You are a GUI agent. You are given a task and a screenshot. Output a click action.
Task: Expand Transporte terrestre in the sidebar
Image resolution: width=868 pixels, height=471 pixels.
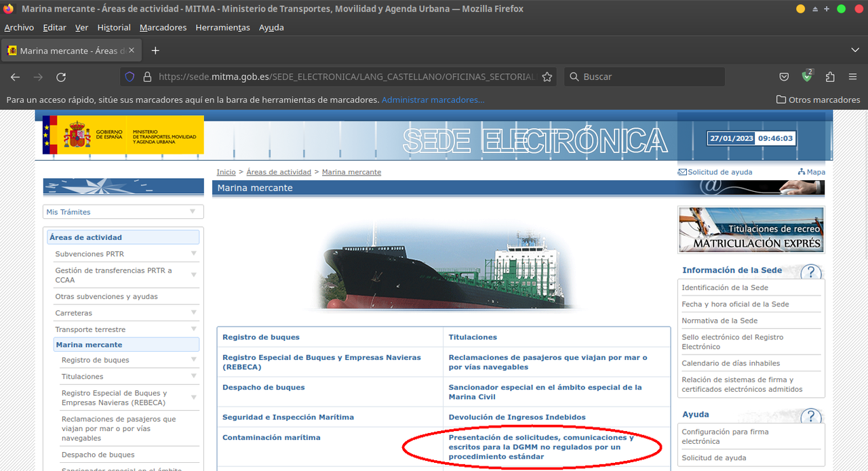coord(194,329)
